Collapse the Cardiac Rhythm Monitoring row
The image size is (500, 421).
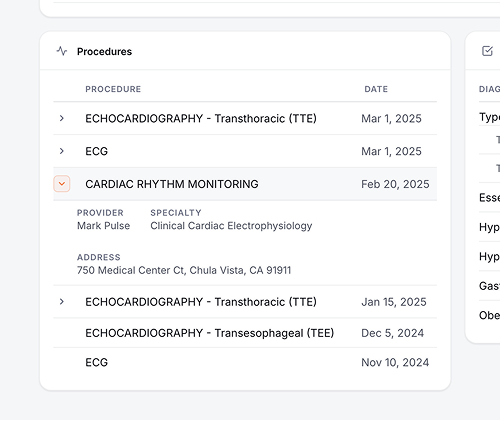(62, 184)
